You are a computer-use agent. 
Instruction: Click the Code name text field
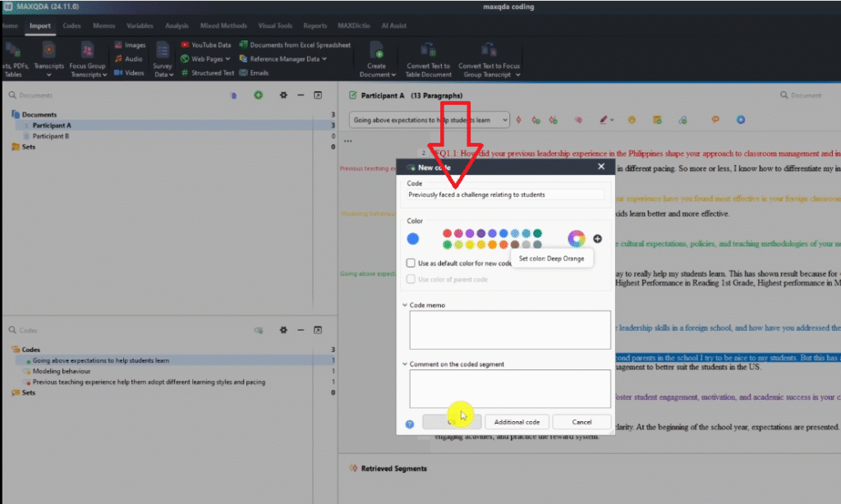tap(505, 195)
